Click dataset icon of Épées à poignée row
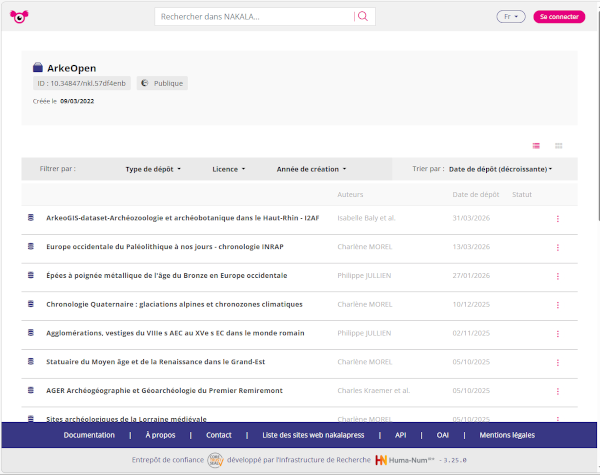This screenshot has height=475, width=600. [31, 275]
